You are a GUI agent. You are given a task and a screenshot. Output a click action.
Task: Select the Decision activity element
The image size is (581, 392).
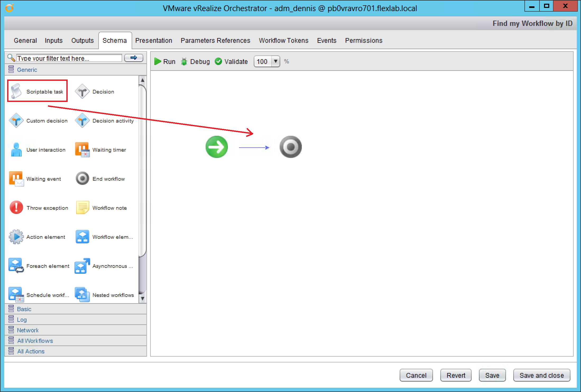(104, 121)
